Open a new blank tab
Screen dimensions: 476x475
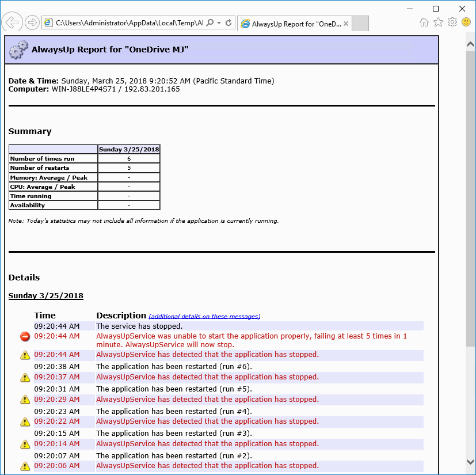click(x=360, y=24)
